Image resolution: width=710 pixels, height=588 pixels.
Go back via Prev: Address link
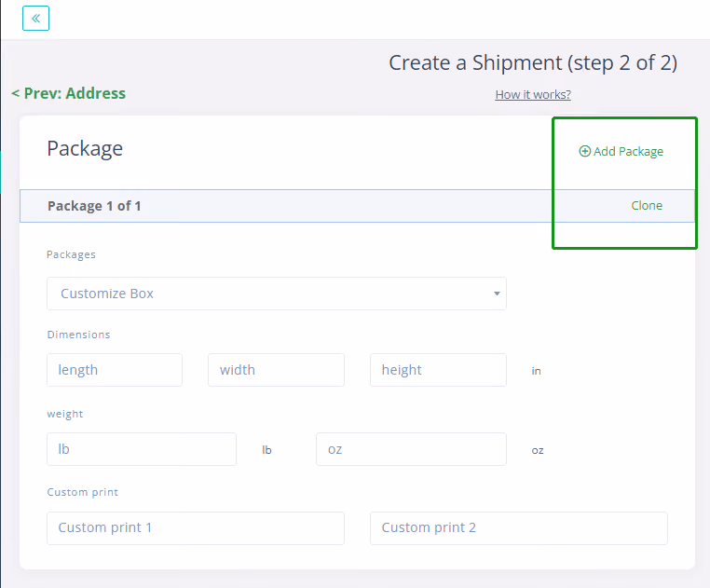[x=68, y=93]
